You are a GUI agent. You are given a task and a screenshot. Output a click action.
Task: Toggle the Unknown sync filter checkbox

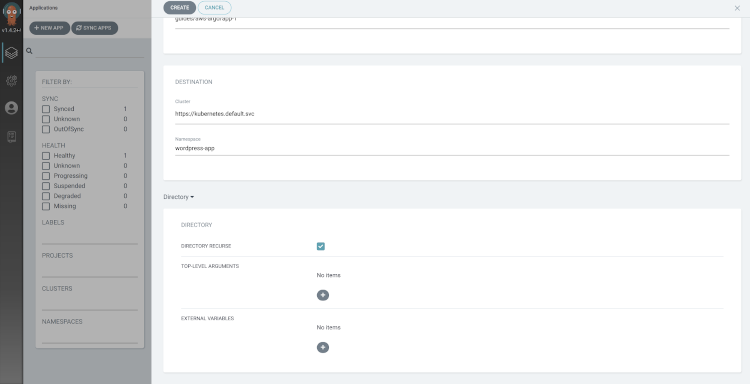46,119
